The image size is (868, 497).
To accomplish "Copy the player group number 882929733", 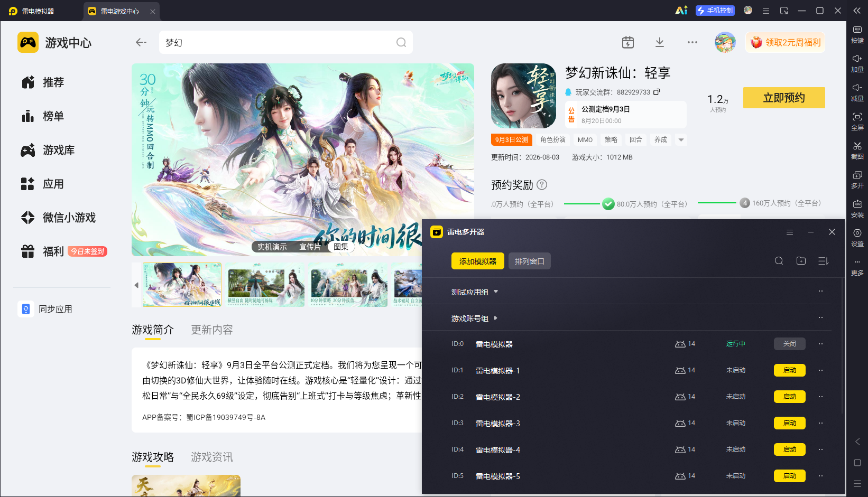I will coord(657,92).
